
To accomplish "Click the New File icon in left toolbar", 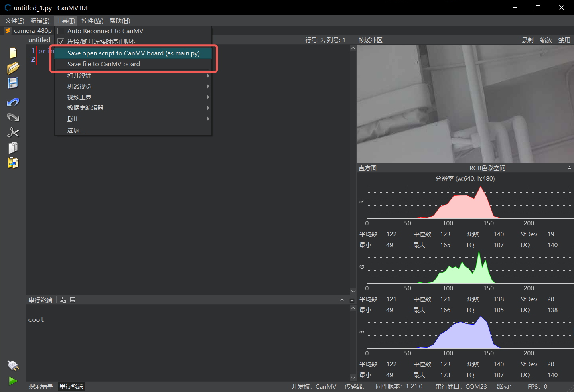I will tap(13, 53).
